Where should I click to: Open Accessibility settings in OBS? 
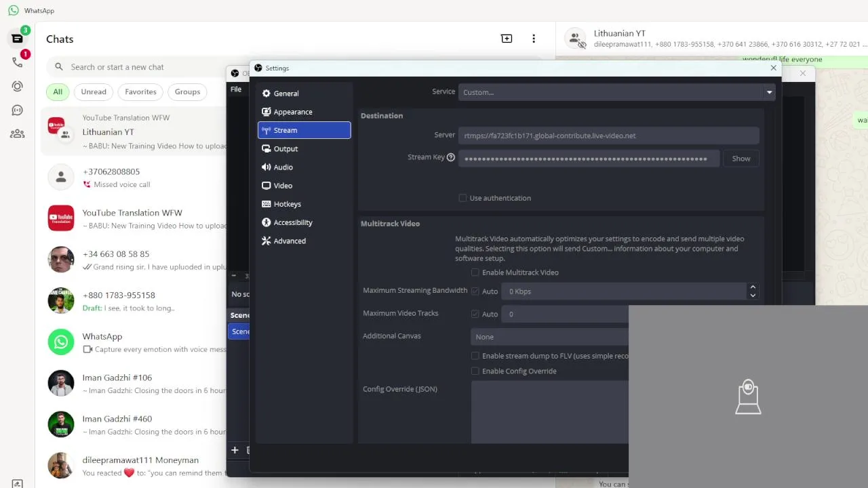pyautogui.click(x=304, y=222)
